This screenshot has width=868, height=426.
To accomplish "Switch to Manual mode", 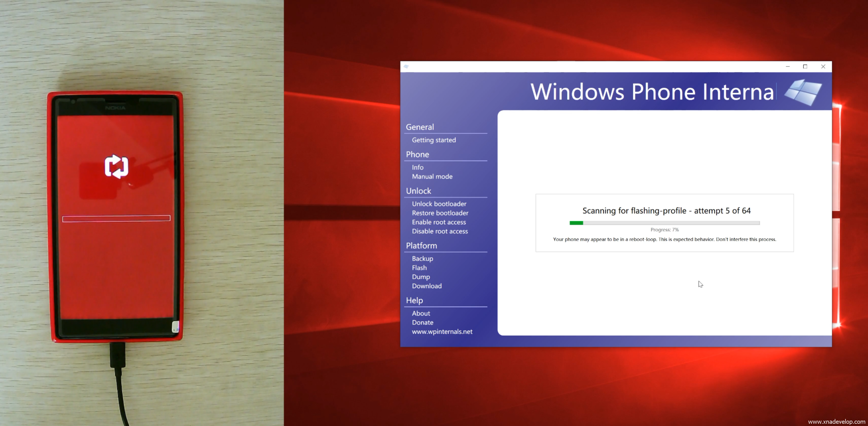I will pos(432,176).
